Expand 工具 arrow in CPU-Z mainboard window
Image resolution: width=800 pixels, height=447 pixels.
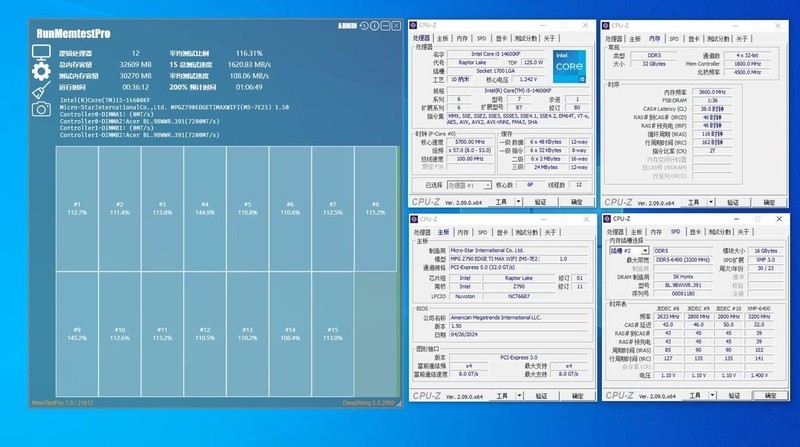click(519, 396)
